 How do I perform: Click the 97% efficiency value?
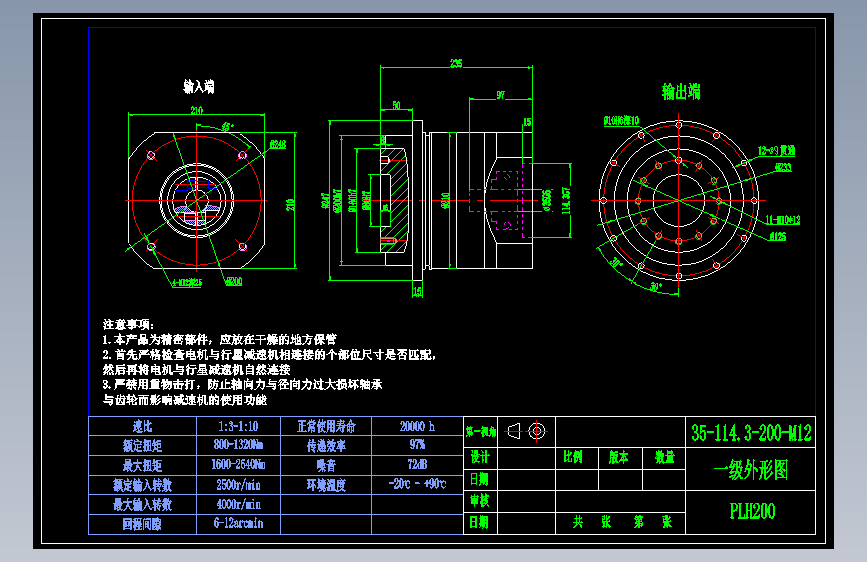[417, 446]
